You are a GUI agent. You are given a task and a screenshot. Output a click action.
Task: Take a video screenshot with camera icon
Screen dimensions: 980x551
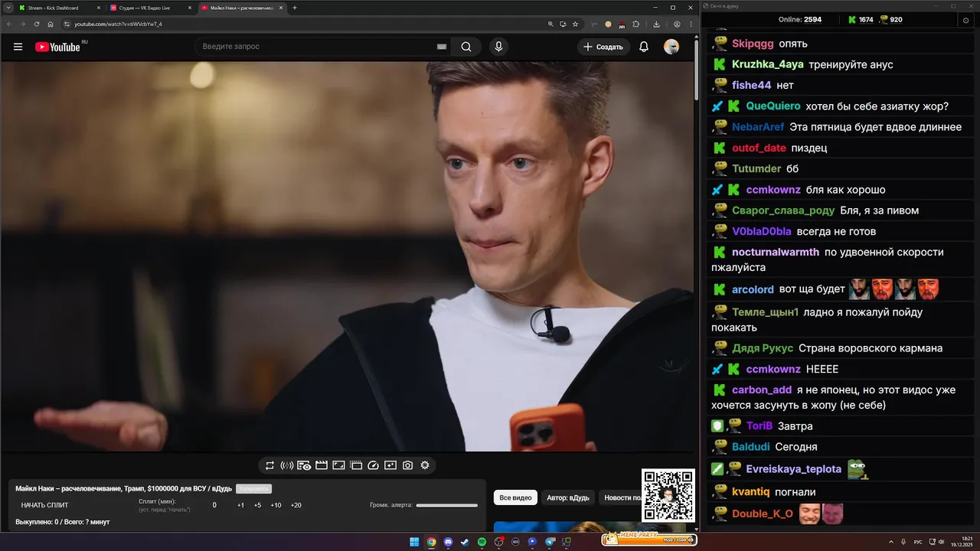click(x=408, y=465)
